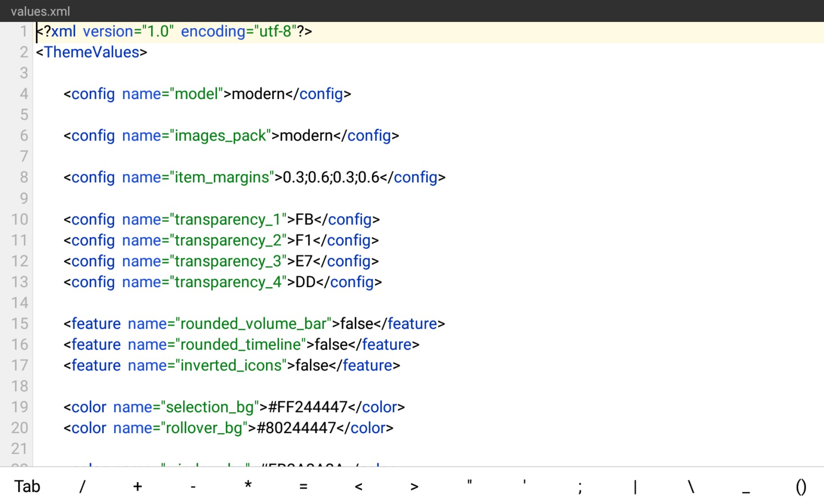Place cursor in the ThemeValues opening tag
Image resolution: width=824 pixels, height=504 pixels.
pyautogui.click(x=92, y=53)
